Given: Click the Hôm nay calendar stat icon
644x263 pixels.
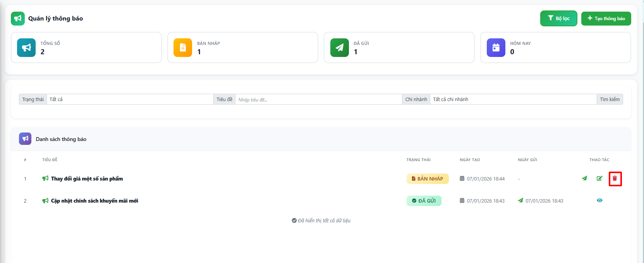Looking at the screenshot, I should tap(496, 48).
